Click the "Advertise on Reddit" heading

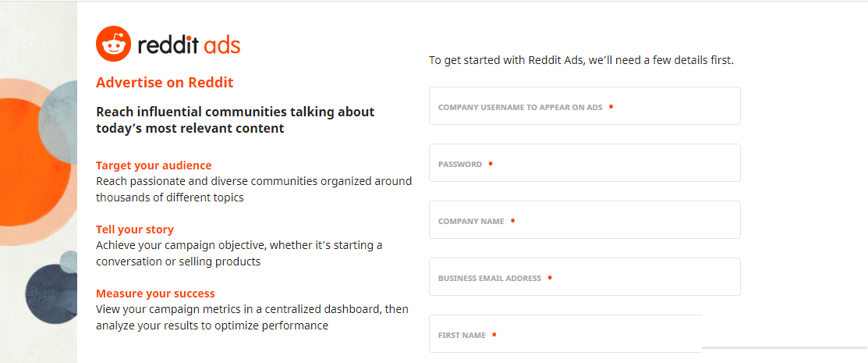click(165, 83)
